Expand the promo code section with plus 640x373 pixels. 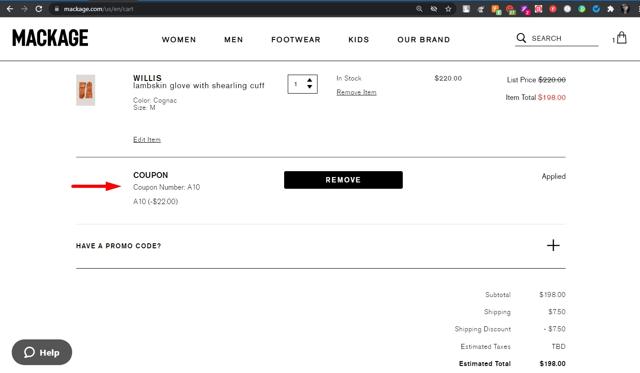coord(553,245)
